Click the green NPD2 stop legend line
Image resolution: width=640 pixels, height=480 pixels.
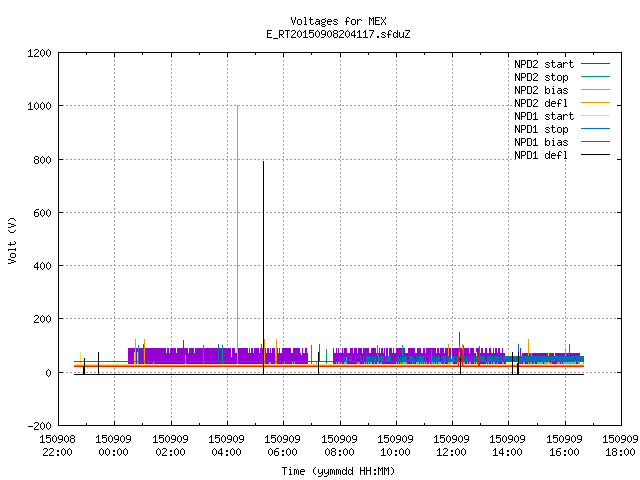tap(595, 77)
